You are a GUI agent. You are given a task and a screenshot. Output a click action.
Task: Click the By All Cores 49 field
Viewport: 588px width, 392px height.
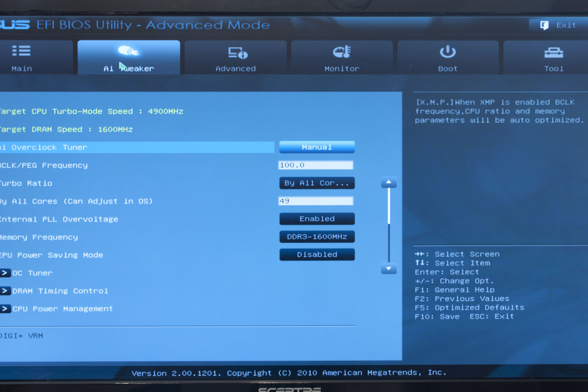point(316,201)
